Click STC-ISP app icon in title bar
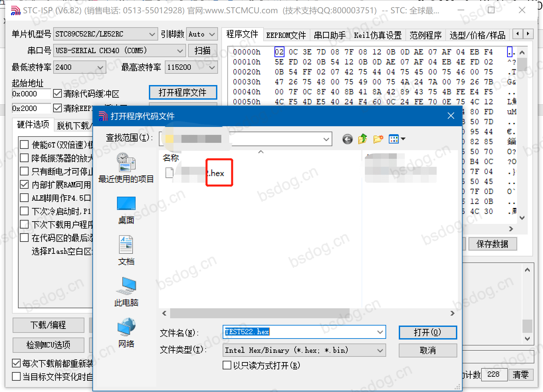The height and width of the screenshot is (392, 543). (15, 10)
